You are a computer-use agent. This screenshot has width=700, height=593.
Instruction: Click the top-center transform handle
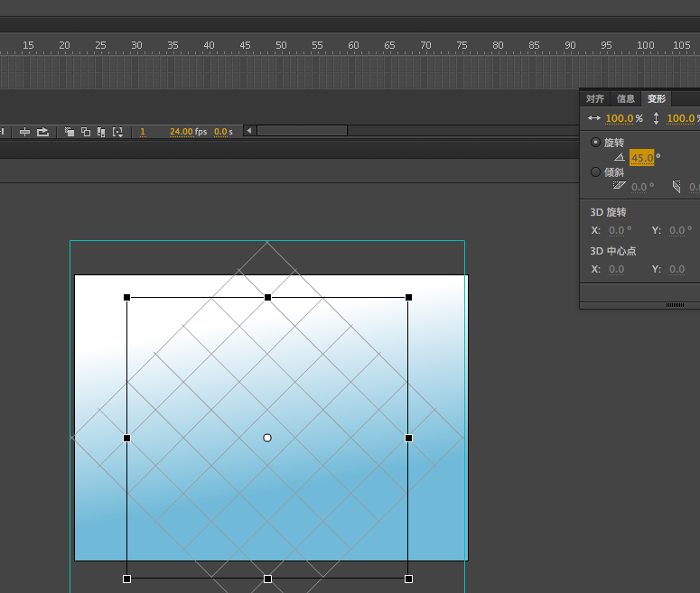(x=267, y=297)
